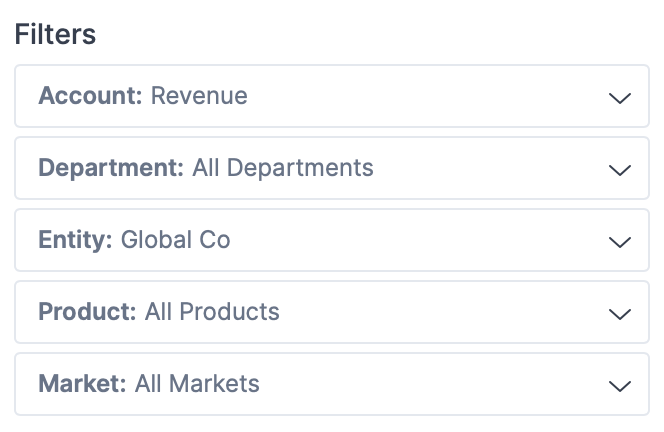Select the "Revenue" value text
664x432 pixels.
[x=199, y=96]
